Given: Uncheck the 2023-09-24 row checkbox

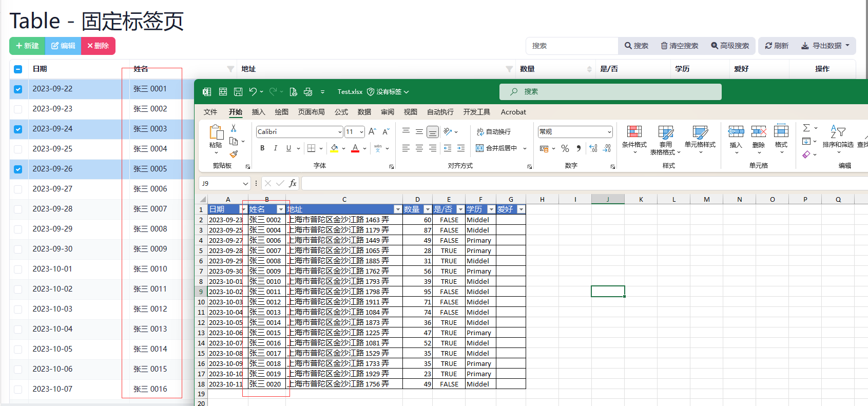Looking at the screenshot, I should click(18, 129).
